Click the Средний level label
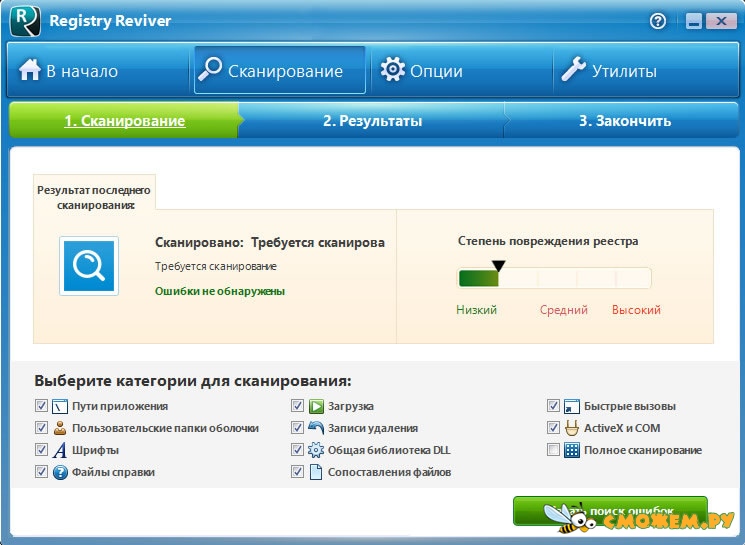745x545 pixels. pos(564,310)
